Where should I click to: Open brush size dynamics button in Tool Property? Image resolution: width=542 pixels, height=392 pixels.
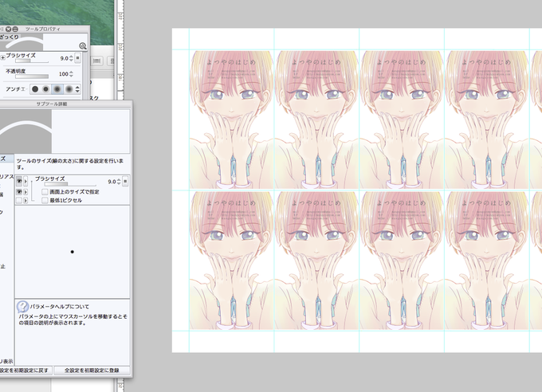pos(77,58)
